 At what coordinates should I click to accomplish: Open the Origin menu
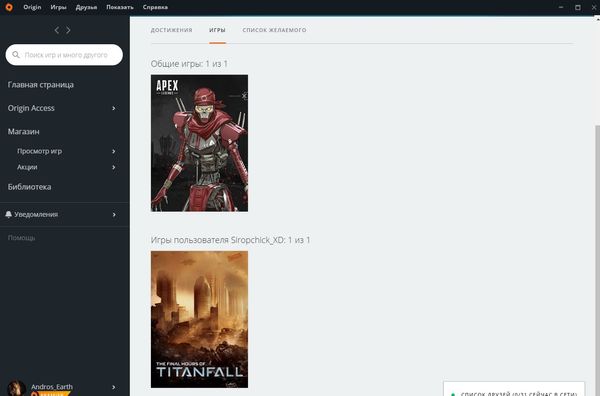[32, 7]
